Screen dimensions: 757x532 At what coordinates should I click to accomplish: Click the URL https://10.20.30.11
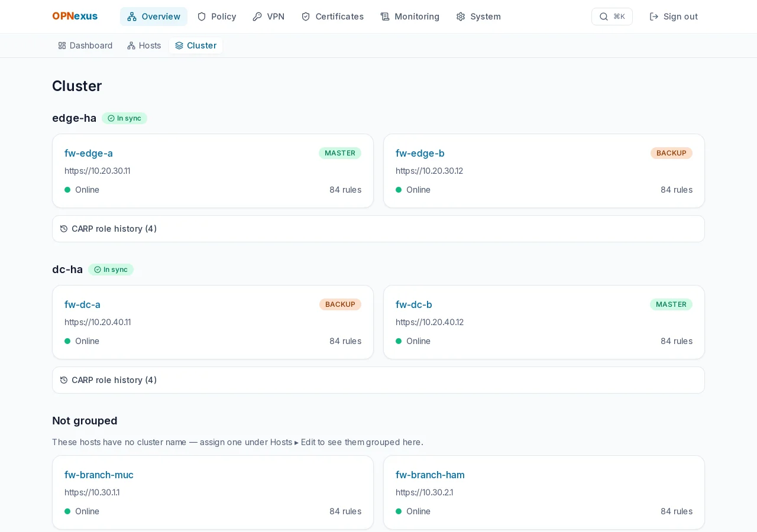click(x=98, y=171)
